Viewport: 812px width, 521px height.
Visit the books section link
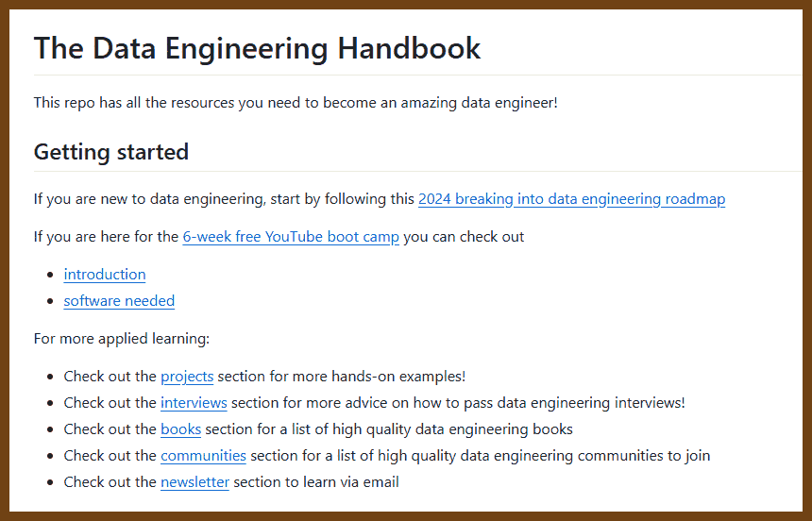180,429
